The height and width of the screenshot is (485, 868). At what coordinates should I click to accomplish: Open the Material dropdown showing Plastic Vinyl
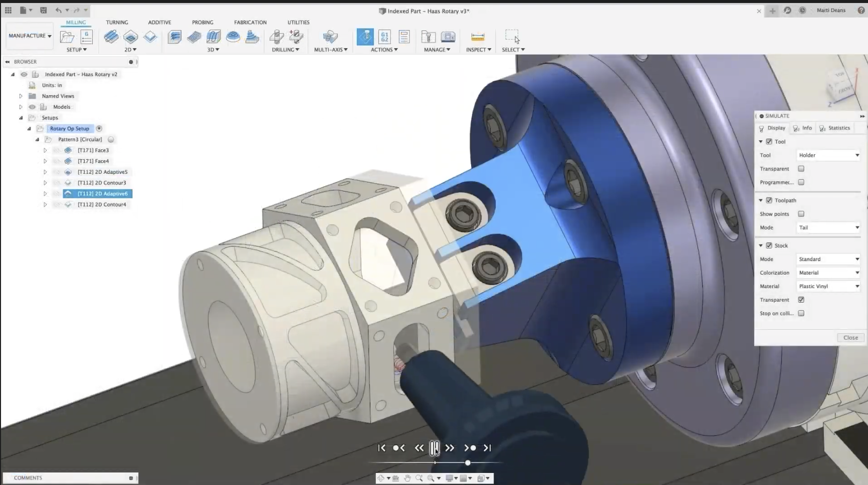(828, 286)
